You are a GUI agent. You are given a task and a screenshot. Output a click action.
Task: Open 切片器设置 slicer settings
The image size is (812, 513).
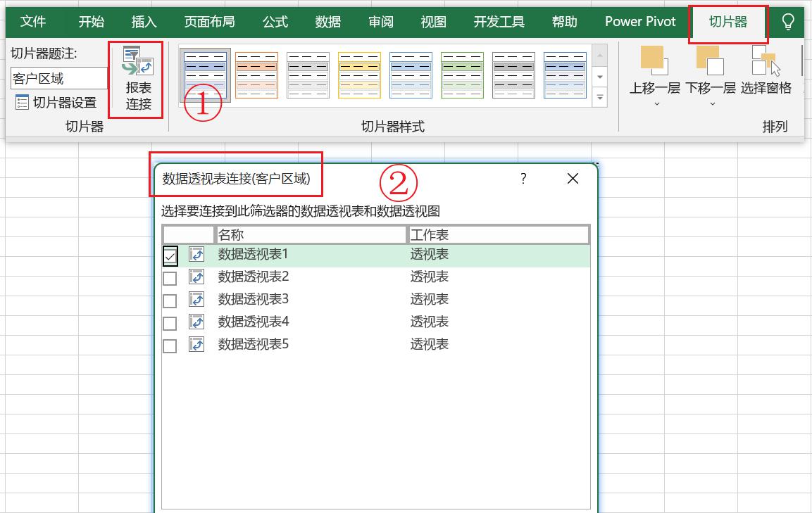(56, 103)
